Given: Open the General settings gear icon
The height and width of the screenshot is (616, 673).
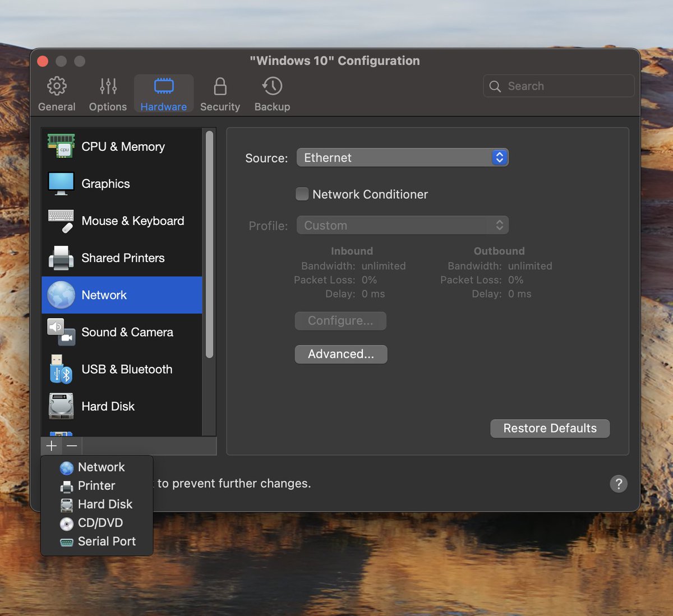Looking at the screenshot, I should [57, 86].
